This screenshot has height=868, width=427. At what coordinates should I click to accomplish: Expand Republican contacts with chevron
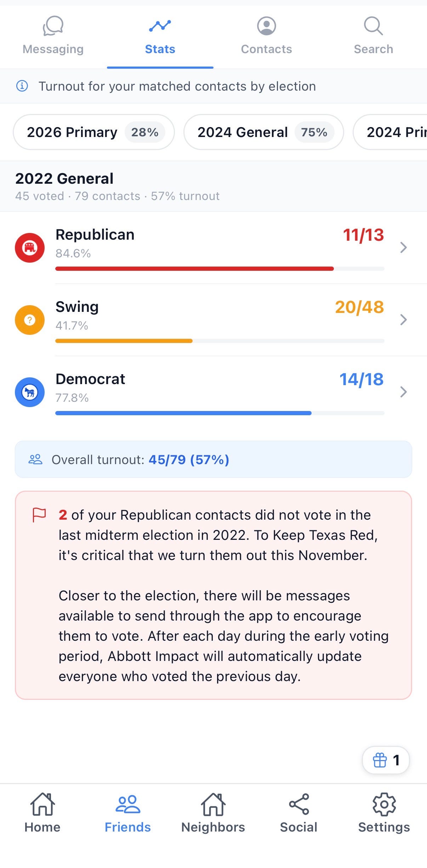tap(403, 247)
